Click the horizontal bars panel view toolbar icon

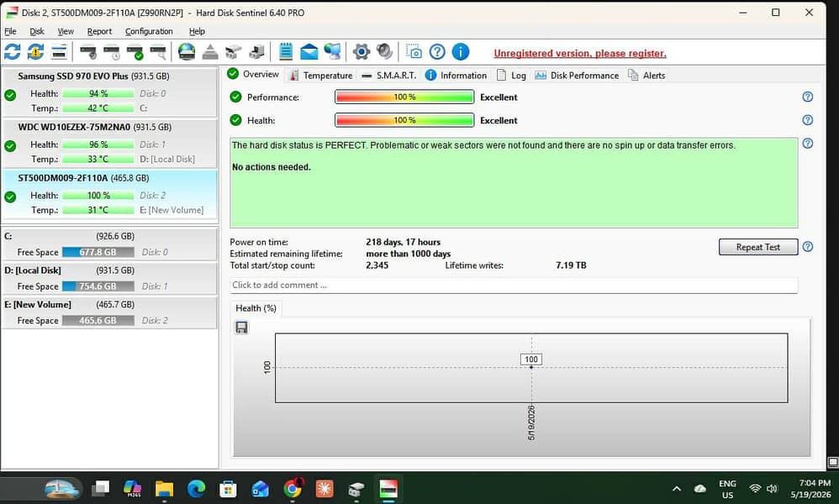59,52
